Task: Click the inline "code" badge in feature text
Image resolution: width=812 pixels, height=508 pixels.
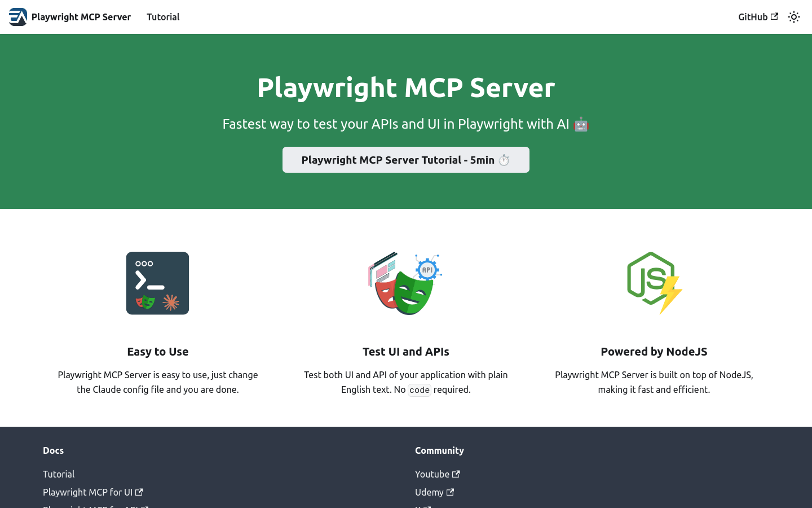Action: point(420,389)
